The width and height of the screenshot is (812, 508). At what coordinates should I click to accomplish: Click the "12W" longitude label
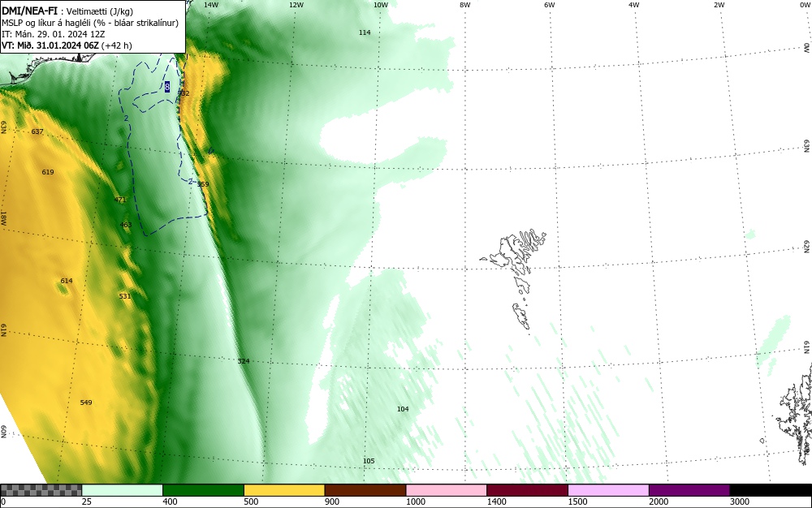pyautogui.click(x=296, y=5)
